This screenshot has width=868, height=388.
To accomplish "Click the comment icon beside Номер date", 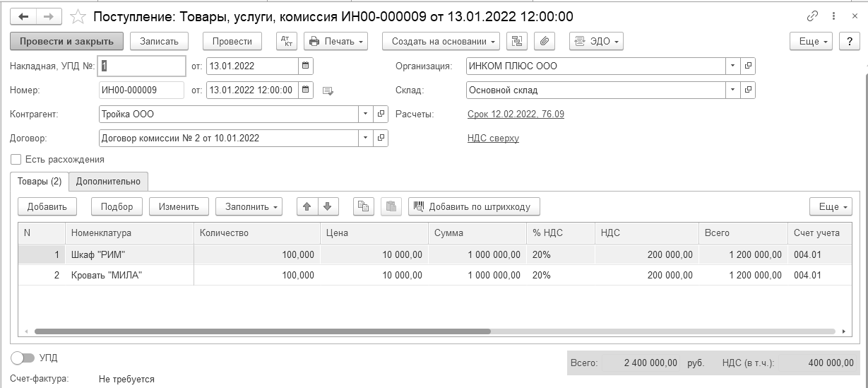I will [327, 90].
